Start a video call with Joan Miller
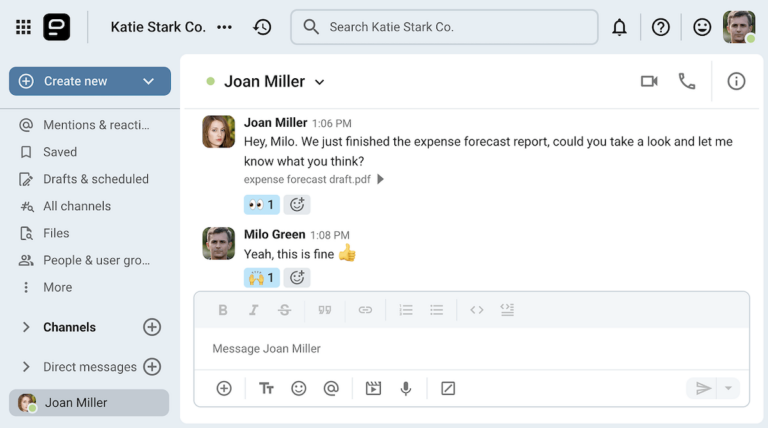 click(649, 81)
